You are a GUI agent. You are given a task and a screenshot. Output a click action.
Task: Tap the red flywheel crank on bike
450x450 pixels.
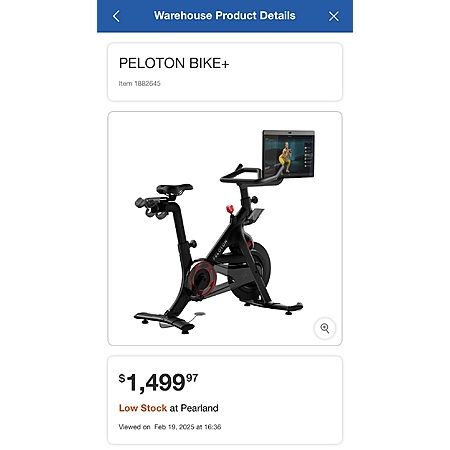click(202, 277)
